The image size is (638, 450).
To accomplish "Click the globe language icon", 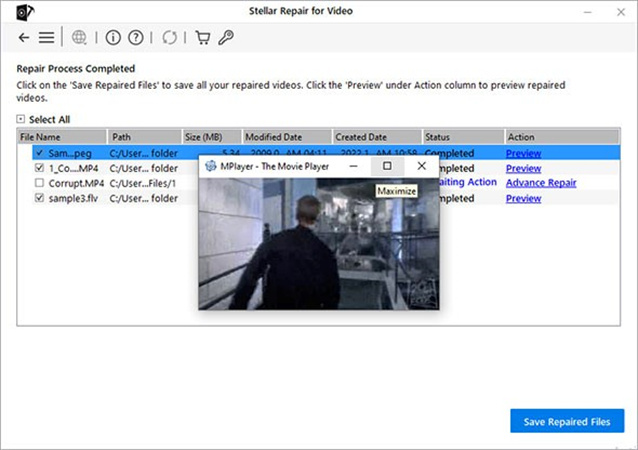I will [79, 38].
